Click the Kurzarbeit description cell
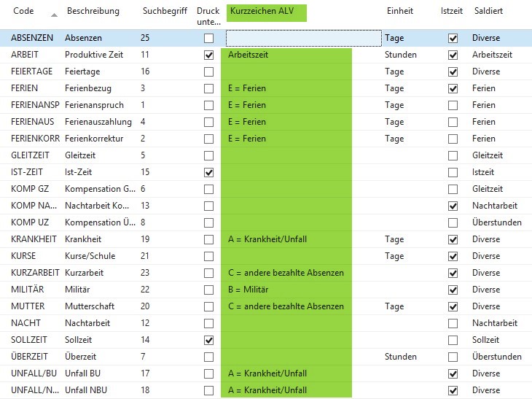The image size is (532, 399). [x=84, y=273]
